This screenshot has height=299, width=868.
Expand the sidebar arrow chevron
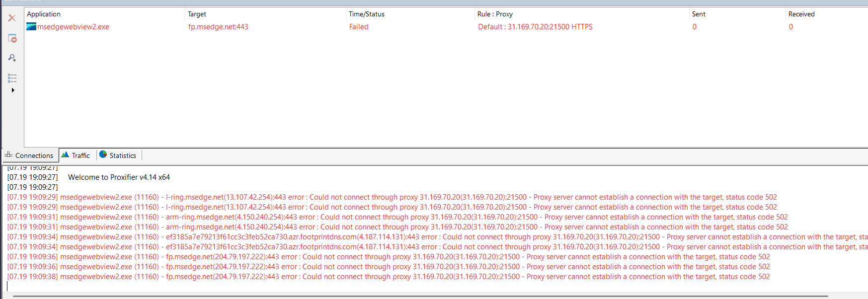click(x=13, y=90)
